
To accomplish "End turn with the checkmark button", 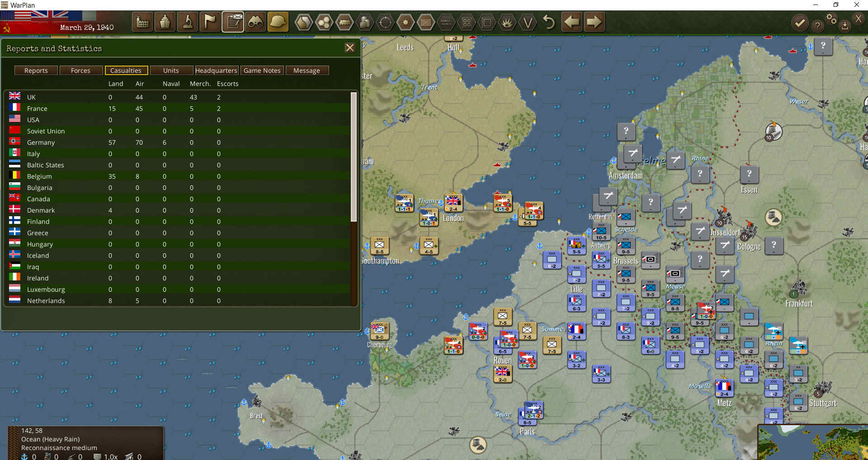I will coord(800,23).
